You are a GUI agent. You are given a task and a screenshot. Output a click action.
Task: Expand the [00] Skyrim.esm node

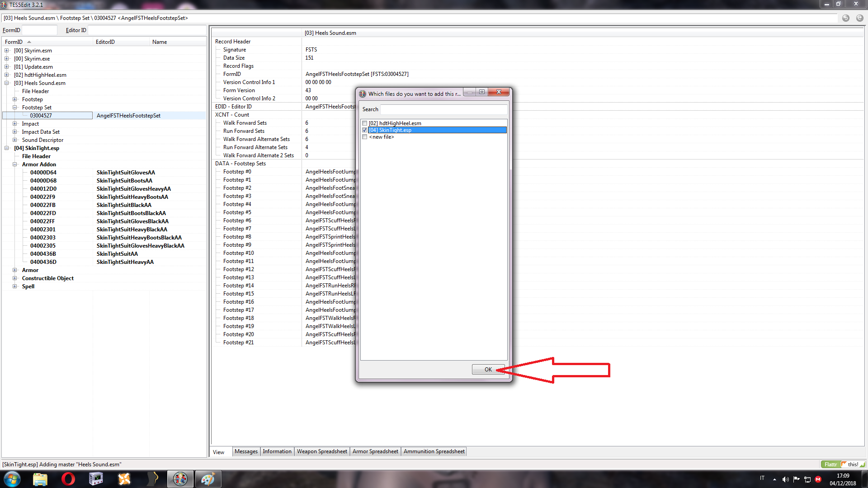7,51
